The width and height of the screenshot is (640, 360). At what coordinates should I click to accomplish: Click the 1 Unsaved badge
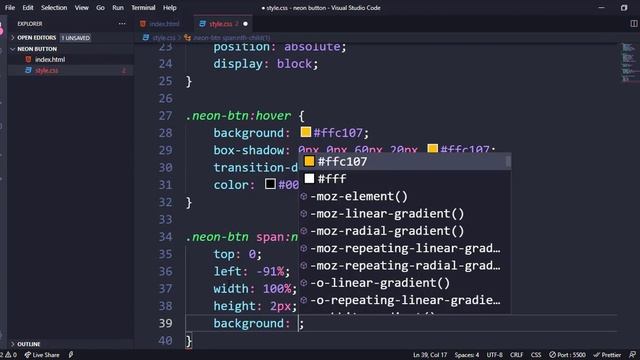pos(76,38)
